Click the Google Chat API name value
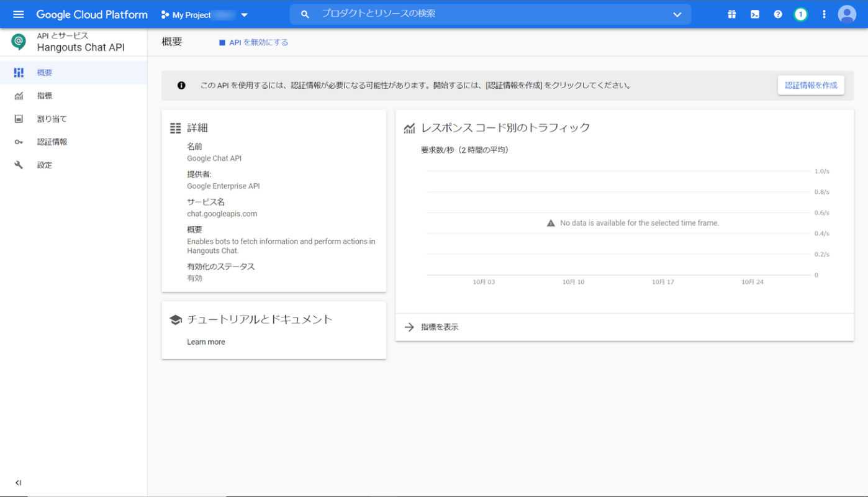Screen dimensions: 868x497 coord(214,158)
